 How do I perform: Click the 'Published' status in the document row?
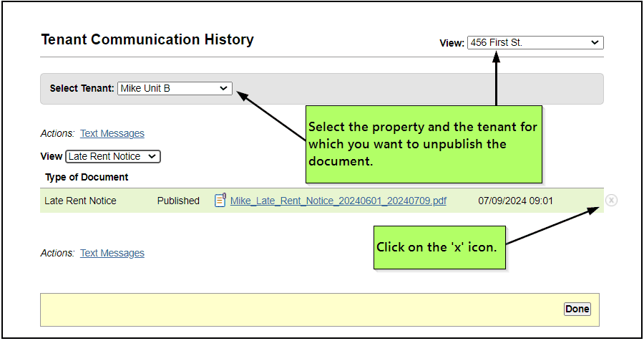click(x=178, y=201)
